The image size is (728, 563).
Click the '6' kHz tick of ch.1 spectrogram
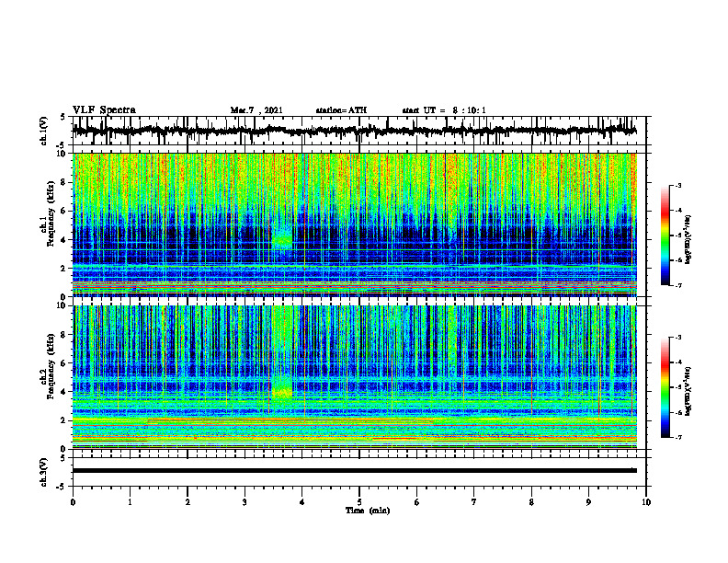[x=64, y=211]
